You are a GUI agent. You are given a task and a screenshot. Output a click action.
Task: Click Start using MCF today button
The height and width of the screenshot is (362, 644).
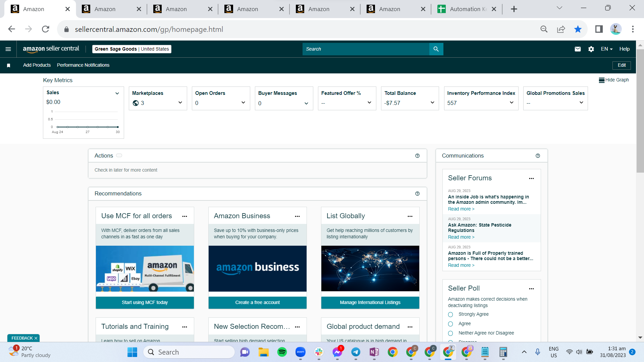pos(145,302)
